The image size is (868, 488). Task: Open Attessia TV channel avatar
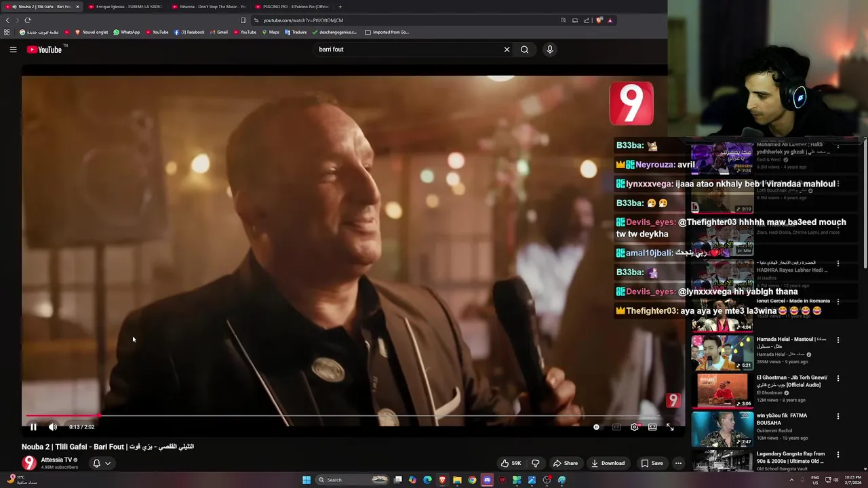click(x=29, y=463)
